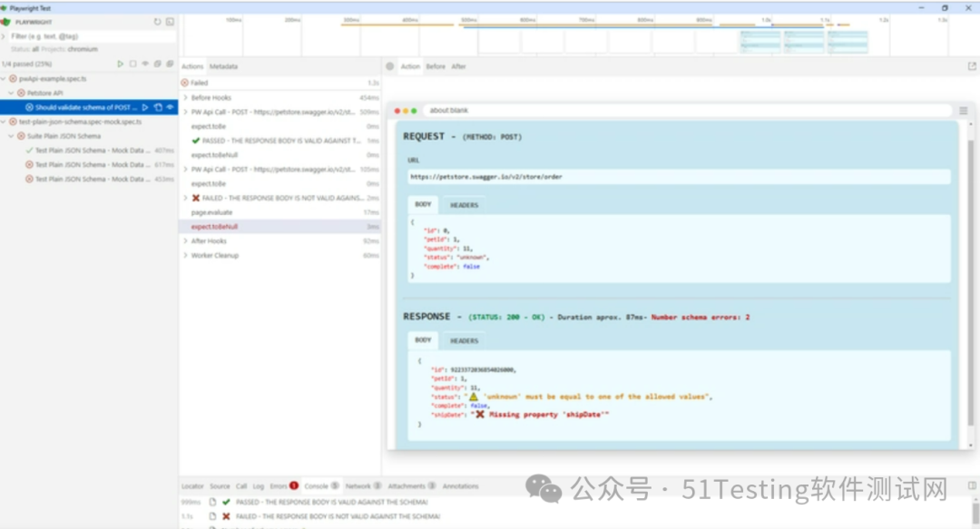Collapse pwApi-example.spec.ts file node
The height and width of the screenshot is (529, 980).
point(4,79)
